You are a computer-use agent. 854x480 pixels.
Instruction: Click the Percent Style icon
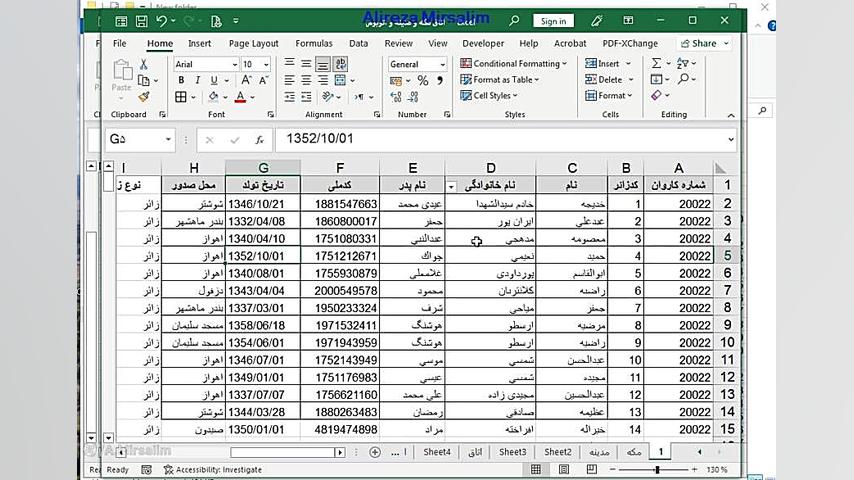coord(422,81)
